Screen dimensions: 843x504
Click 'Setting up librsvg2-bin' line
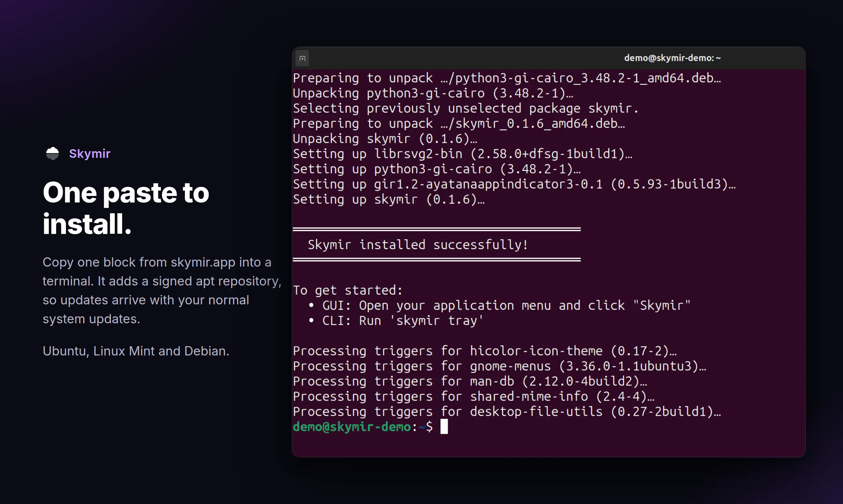pos(463,154)
